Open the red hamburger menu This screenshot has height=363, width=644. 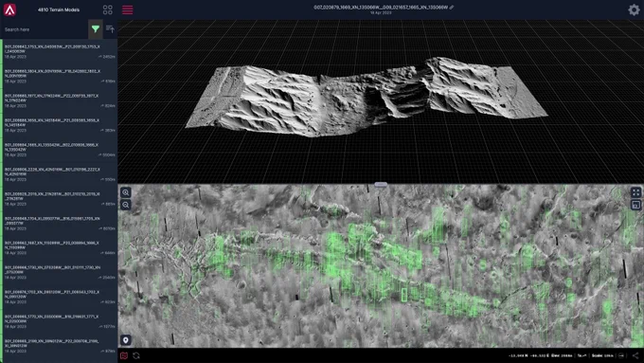(x=127, y=9)
